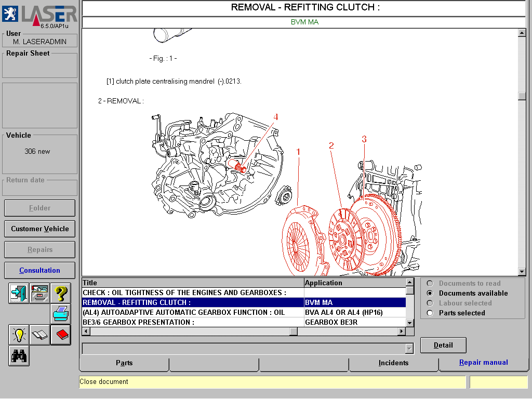Image resolution: width=532 pixels, height=399 pixels.
Task: Open Customer Vehicle section
Action: tap(39, 229)
